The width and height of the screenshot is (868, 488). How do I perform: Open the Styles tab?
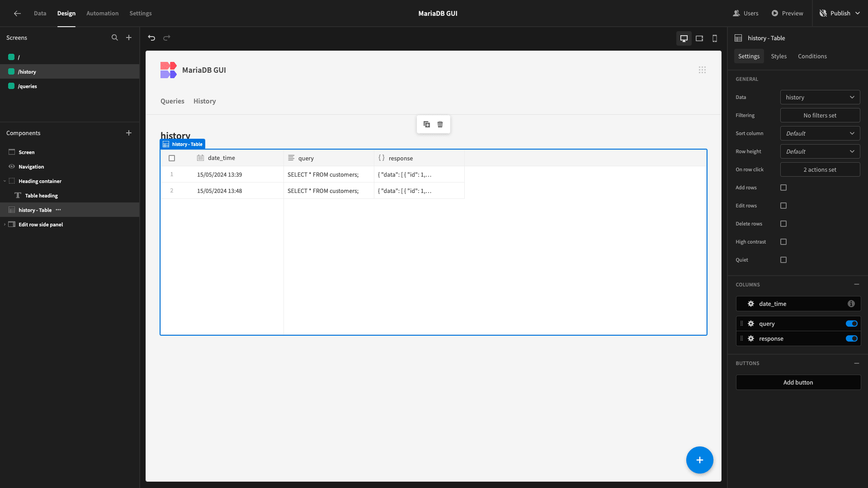779,56
